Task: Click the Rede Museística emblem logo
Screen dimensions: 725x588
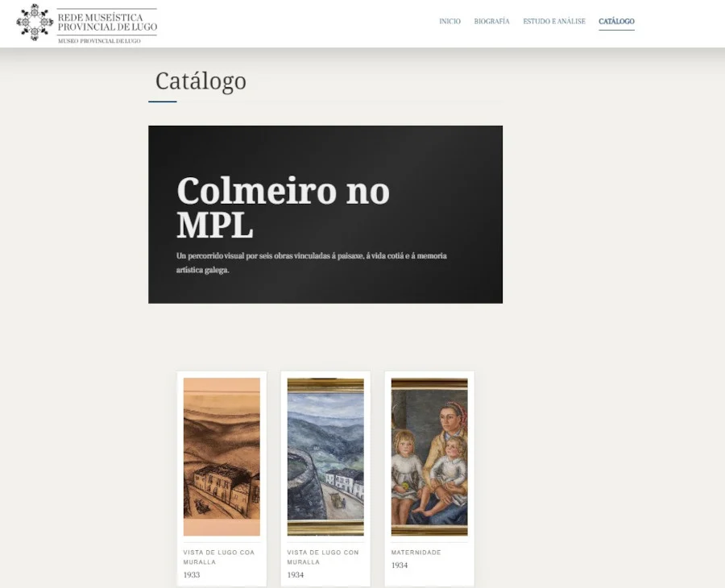Action: 35,22
